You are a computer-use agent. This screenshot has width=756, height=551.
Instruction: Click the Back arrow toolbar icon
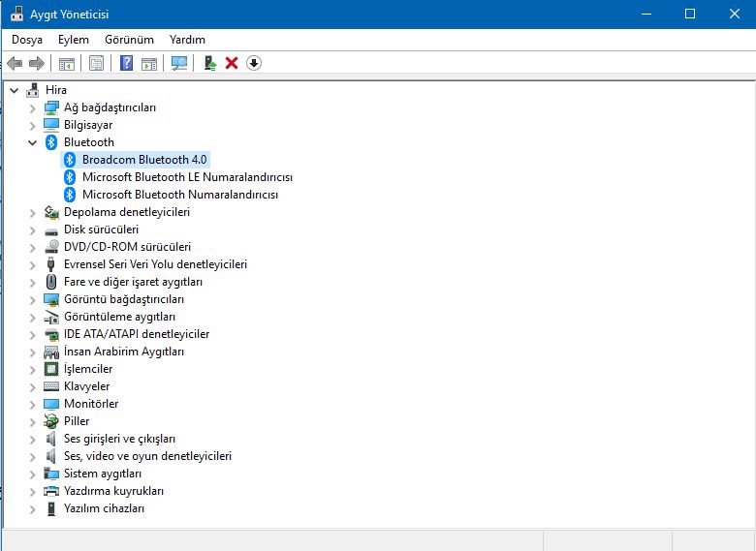point(15,63)
